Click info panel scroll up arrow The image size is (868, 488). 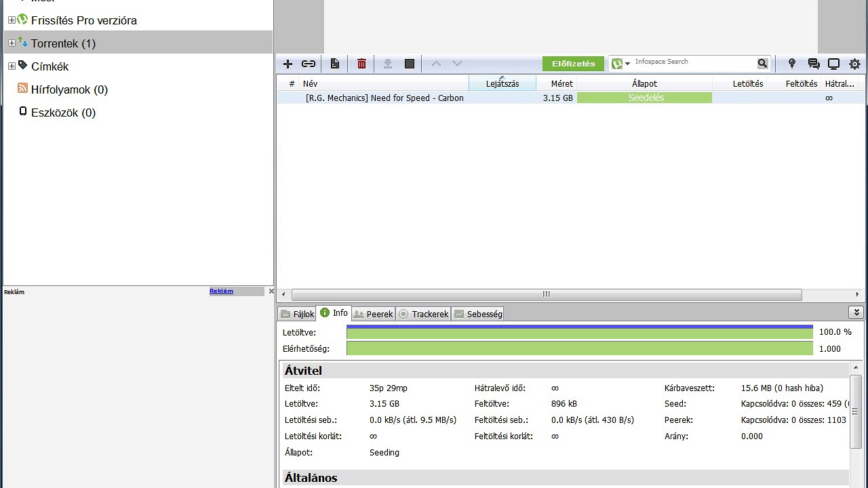click(x=856, y=367)
